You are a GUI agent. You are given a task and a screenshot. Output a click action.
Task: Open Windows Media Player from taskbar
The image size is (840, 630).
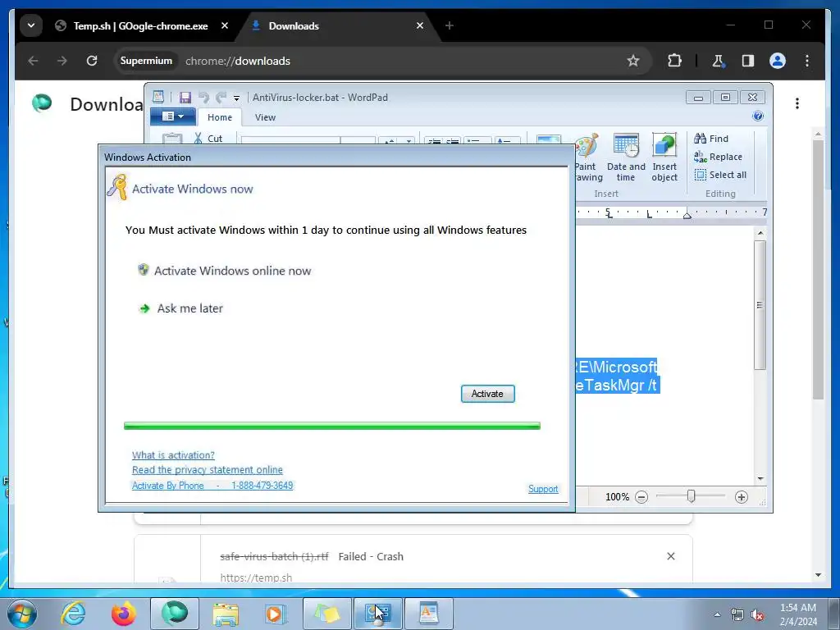tap(276, 614)
